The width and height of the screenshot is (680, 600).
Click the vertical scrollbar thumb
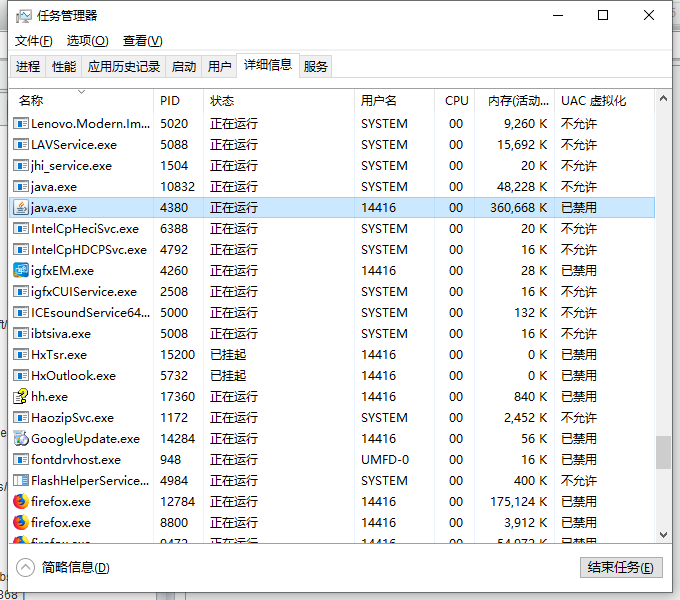(663, 452)
